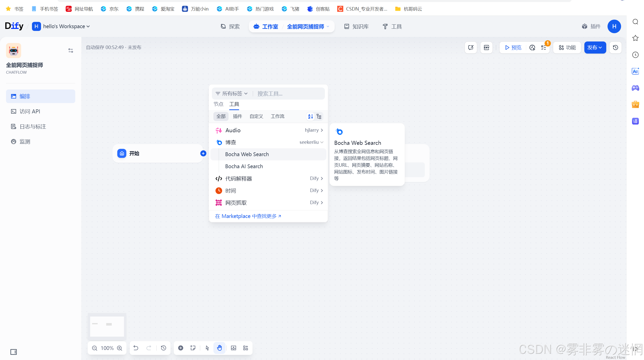The width and height of the screenshot is (644, 360).
Task: Open the checklist icon with badge
Action: click(x=544, y=48)
